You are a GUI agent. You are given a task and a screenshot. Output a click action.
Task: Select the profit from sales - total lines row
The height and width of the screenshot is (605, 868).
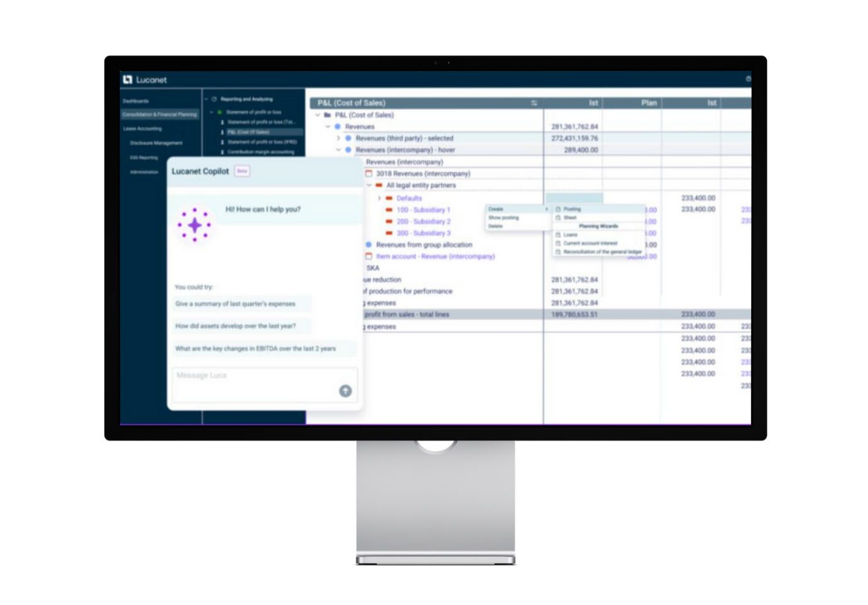tap(556, 314)
